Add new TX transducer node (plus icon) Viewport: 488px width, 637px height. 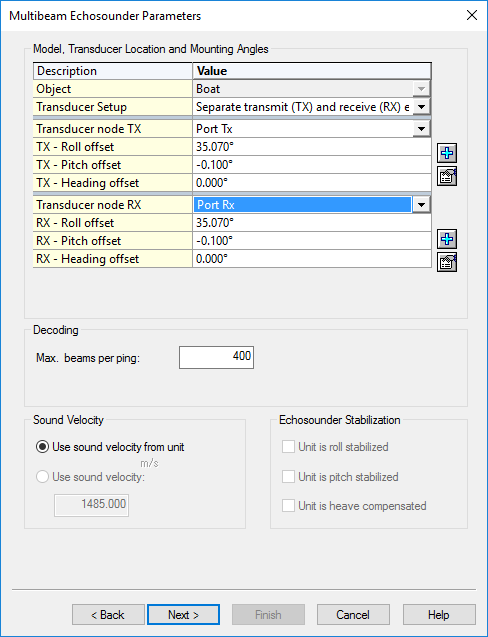click(447, 153)
